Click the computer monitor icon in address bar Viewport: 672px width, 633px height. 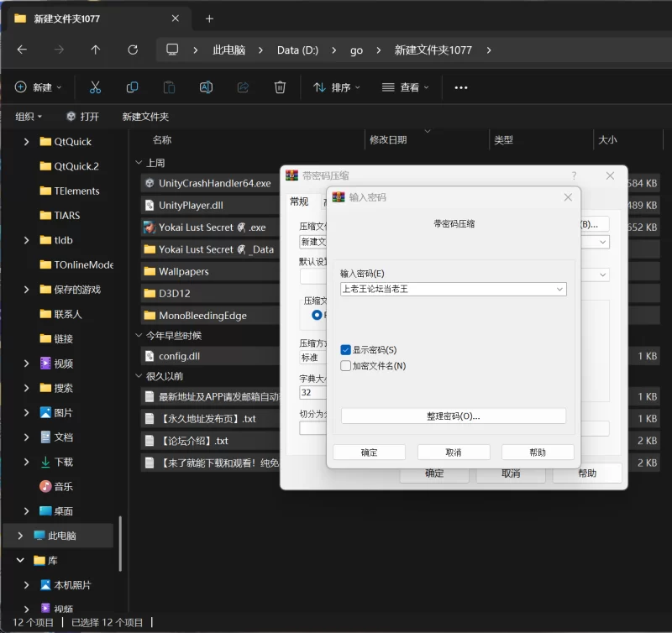click(x=172, y=50)
